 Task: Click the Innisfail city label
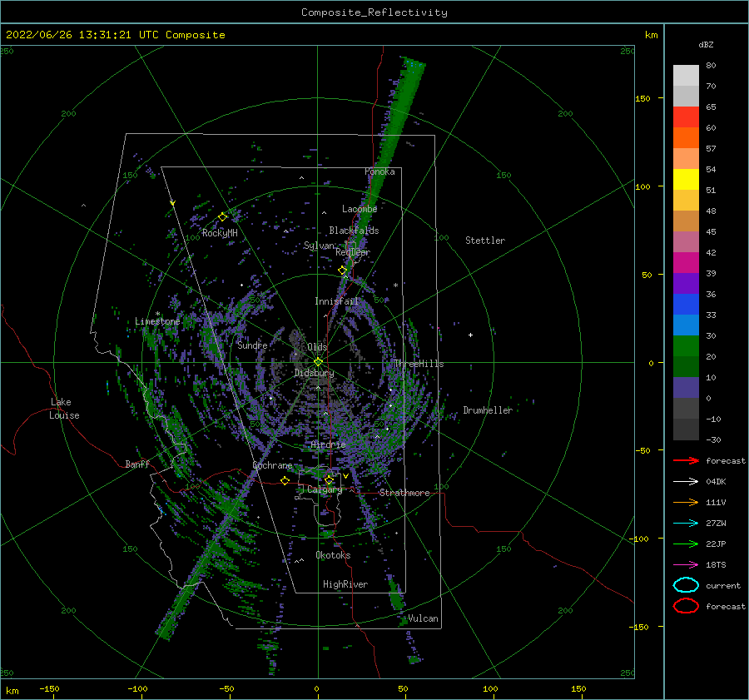click(336, 301)
